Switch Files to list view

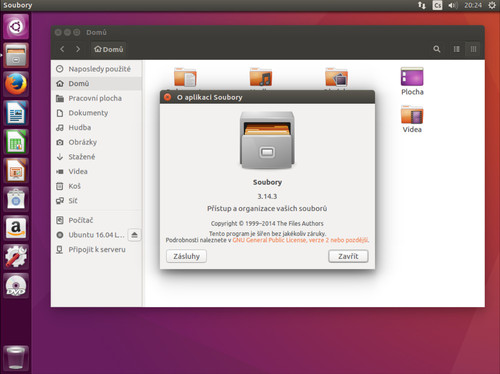pyautogui.click(x=457, y=49)
